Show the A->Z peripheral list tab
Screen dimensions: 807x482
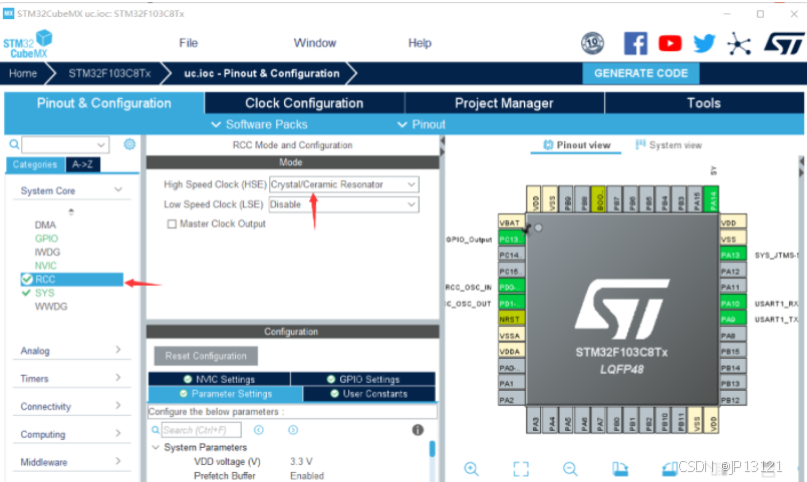pyautogui.click(x=82, y=165)
